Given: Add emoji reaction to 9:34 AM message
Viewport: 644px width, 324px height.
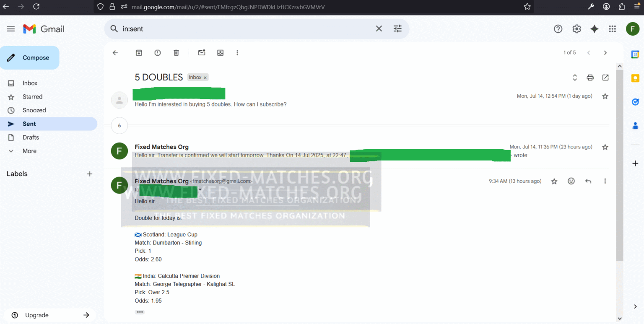Looking at the screenshot, I should [571, 181].
